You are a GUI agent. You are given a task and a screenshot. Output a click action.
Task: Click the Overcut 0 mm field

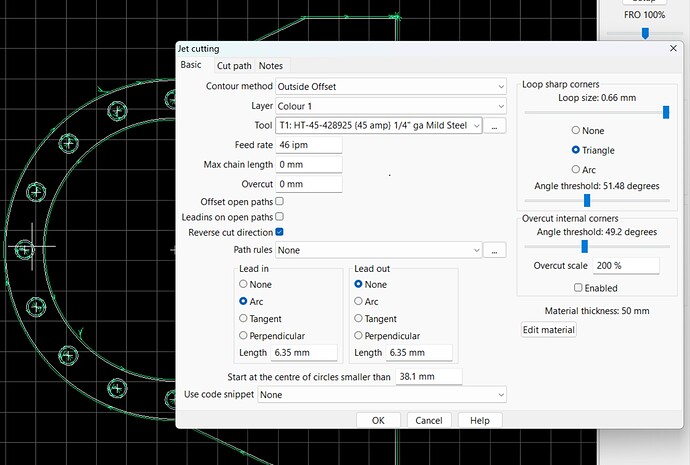(308, 184)
